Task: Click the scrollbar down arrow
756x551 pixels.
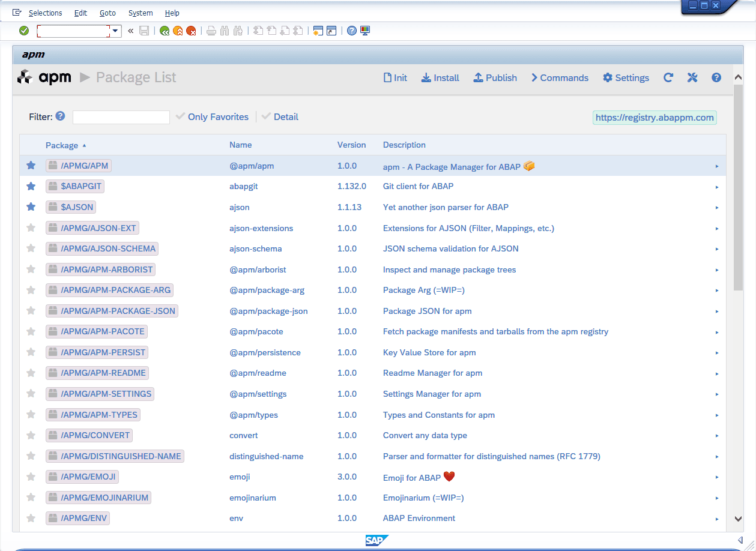Action: tap(739, 519)
